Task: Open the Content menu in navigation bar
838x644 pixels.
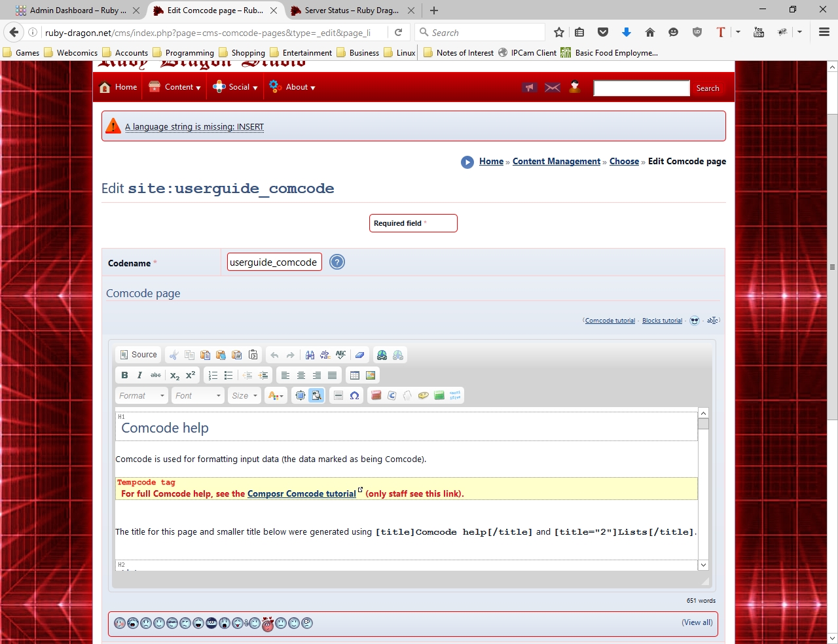Action: pos(175,87)
